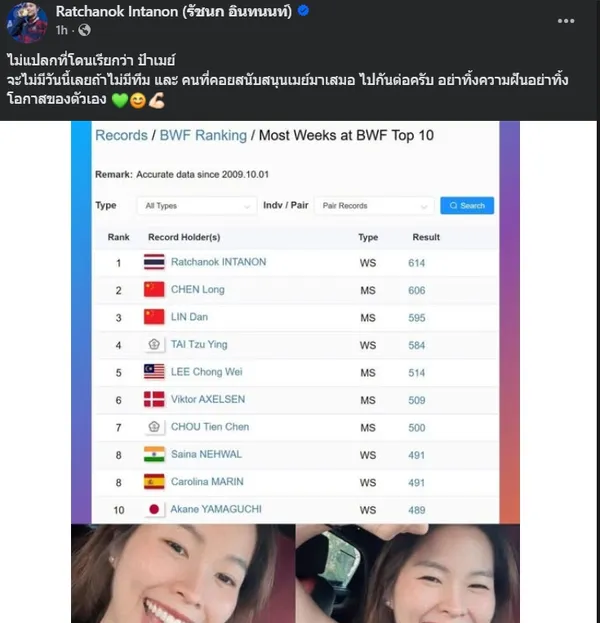Open the BWF Ranking breadcrumb link
This screenshot has width=600, height=623.
coord(203,135)
